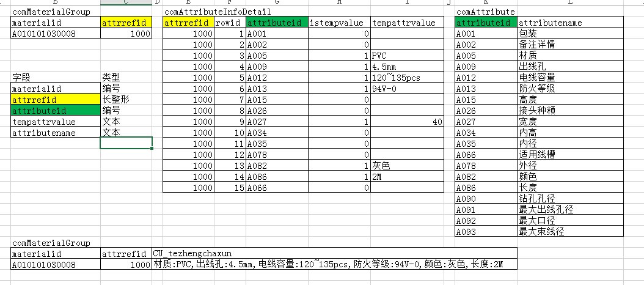Click the fill handle of the active cell
Image resolution: width=644 pixels, height=285 pixels.
point(152,148)
